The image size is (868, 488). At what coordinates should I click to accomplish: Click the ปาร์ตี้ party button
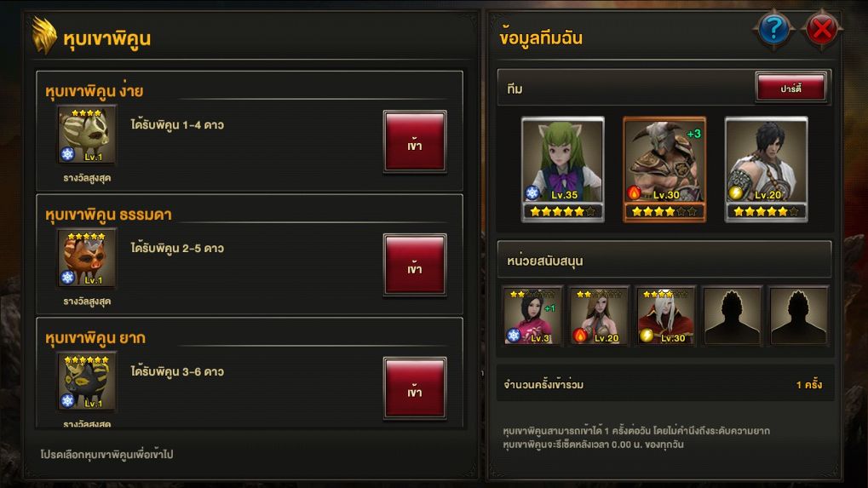791,88
